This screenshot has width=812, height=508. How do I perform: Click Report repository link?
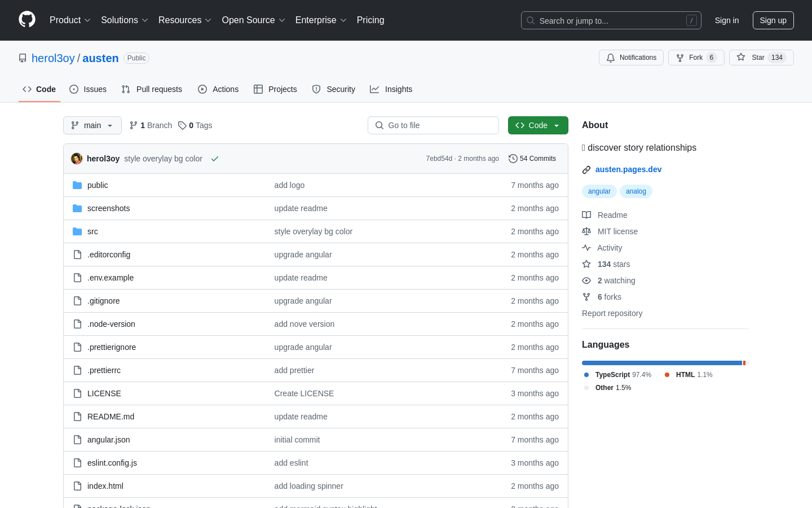point(612,313)
